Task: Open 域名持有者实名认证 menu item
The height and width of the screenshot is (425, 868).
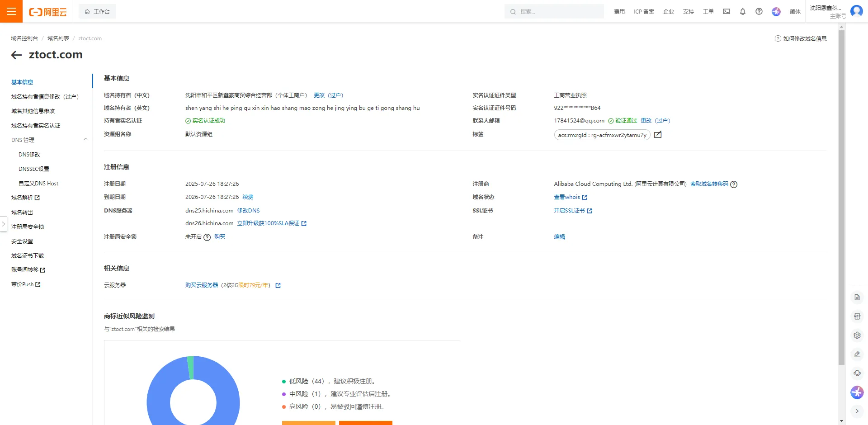Action: [36, 126]
